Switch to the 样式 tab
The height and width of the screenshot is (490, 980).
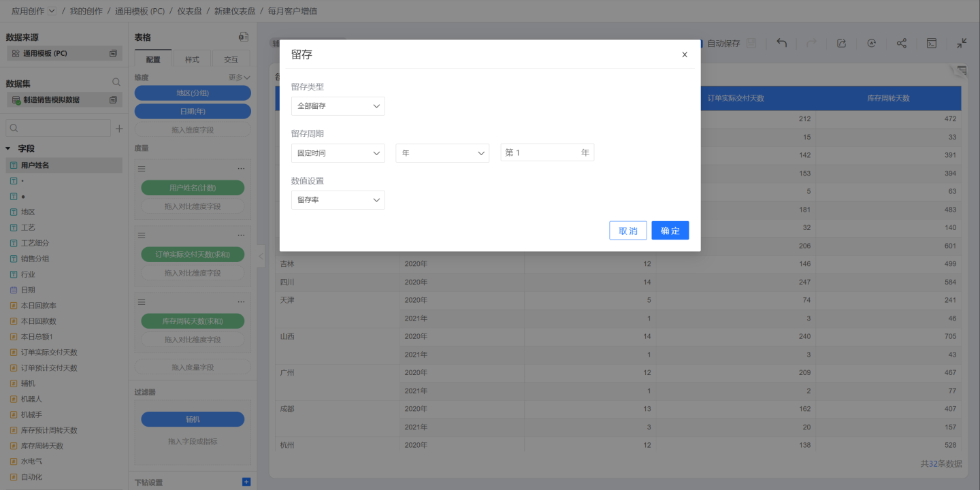click(193, 59)
